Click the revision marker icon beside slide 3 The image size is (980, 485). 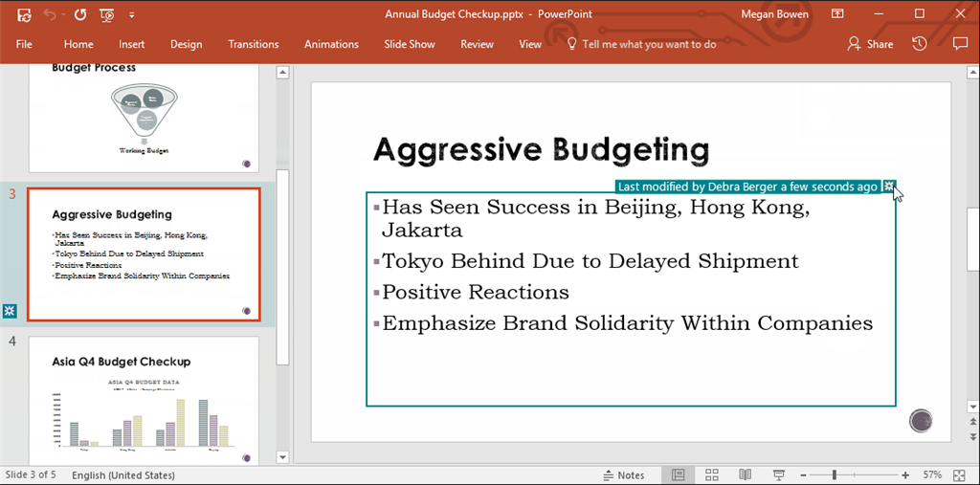point(10,311)
